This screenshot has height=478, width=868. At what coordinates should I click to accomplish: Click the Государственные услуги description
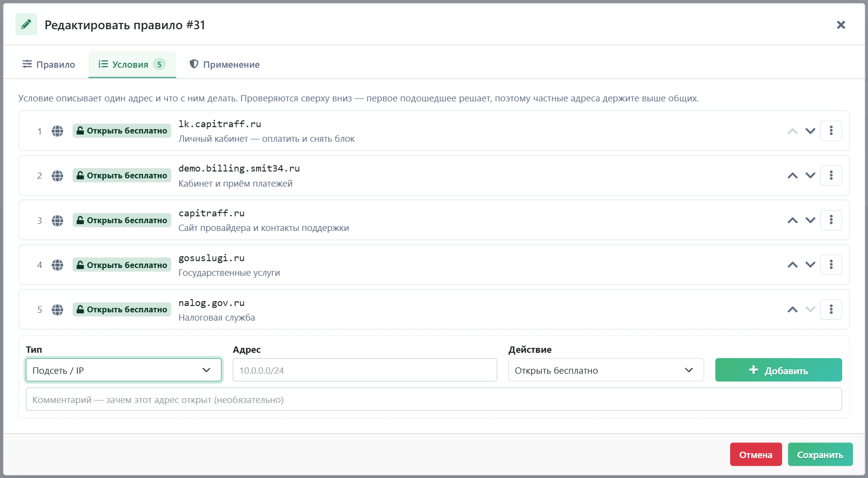[229, 273]
